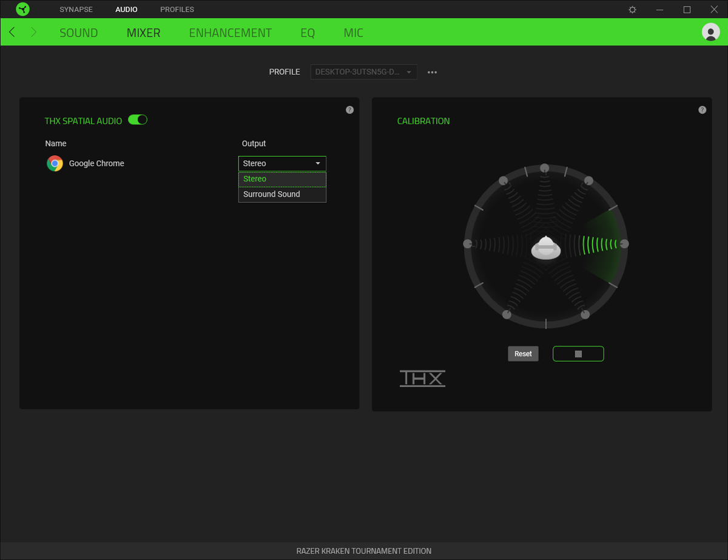Switch to the Audio tab
Viewport: 728px width, 560px height.
tap(126, 10)
